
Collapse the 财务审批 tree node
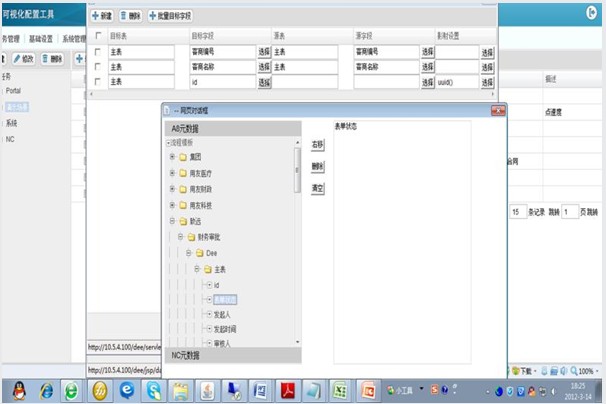pos(180,237)
